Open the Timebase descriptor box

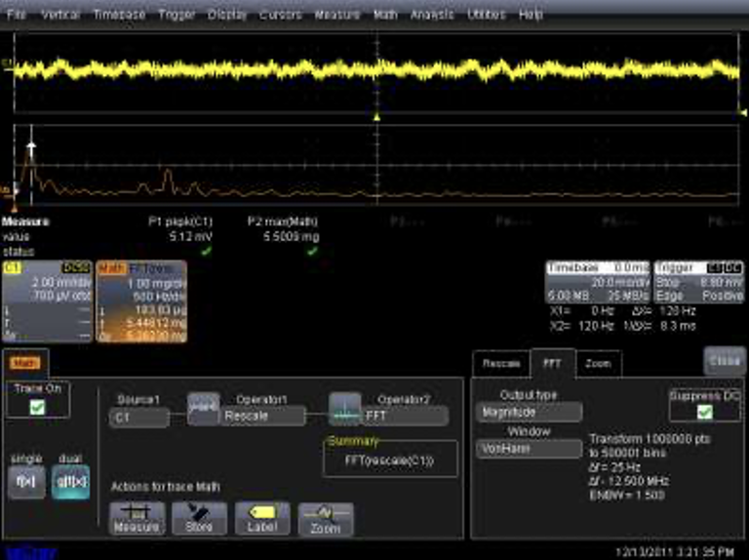click(597, 283)
